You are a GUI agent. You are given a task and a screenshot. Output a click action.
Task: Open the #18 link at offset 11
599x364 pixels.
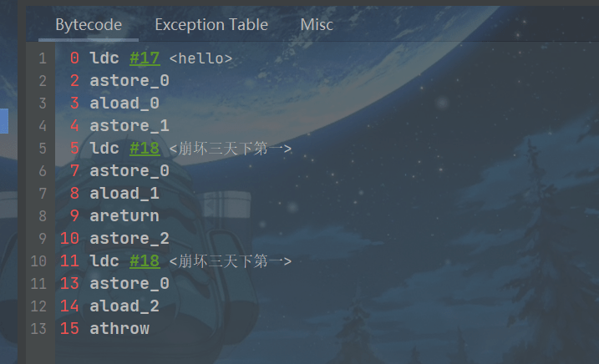pyautogui.click(x=145, y=261)
